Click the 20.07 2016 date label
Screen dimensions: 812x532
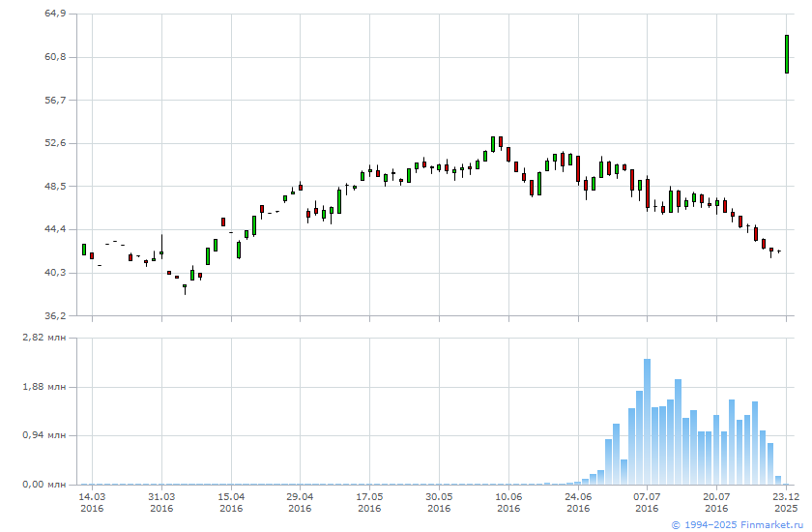pos(716,501)
